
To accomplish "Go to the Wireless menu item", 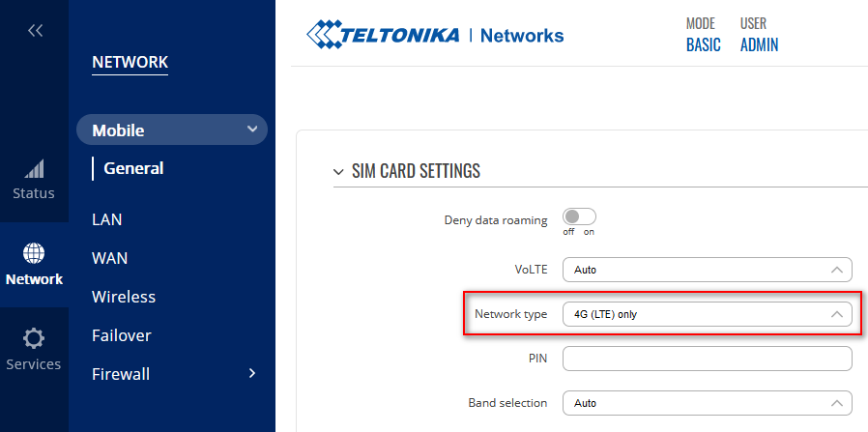I will click(x=124, y=297).
